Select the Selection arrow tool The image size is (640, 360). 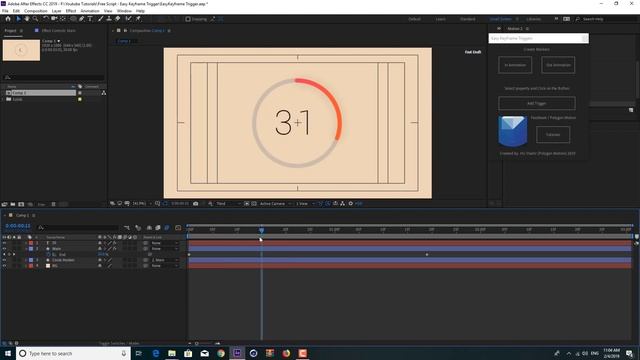click(x=18, y=19)
